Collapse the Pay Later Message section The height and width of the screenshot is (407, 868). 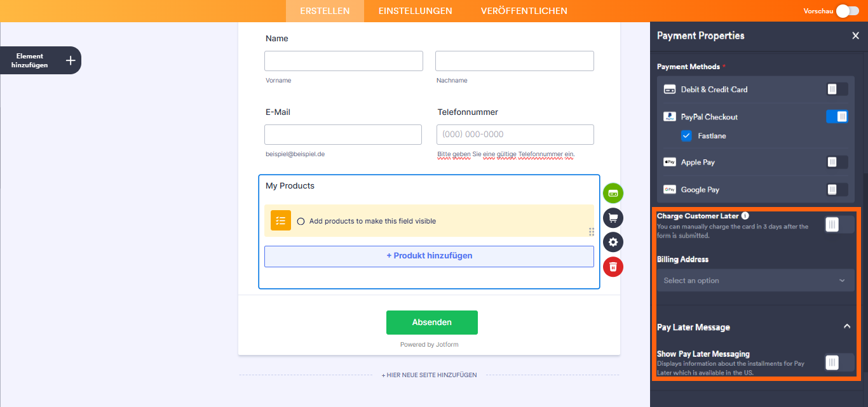click(846, 326)
